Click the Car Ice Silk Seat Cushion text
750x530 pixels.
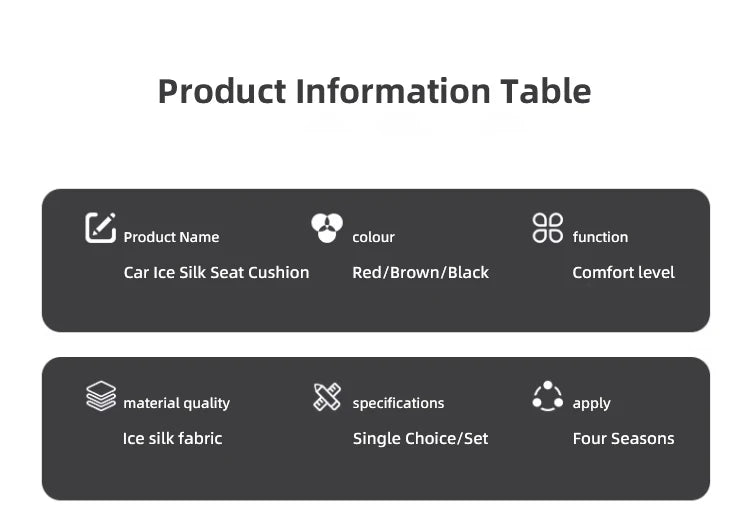[216, 272]
